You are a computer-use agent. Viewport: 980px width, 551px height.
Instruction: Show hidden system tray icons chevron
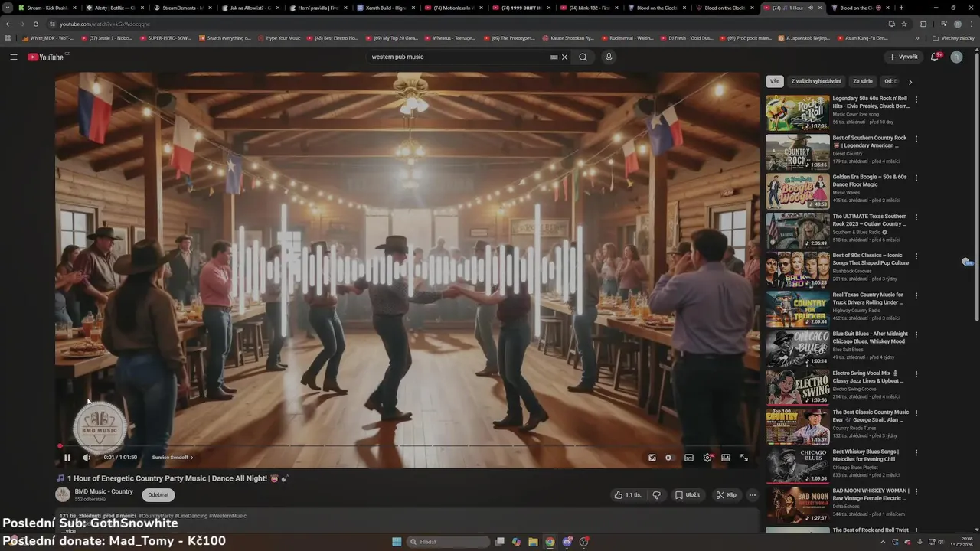tap(883, 542)
